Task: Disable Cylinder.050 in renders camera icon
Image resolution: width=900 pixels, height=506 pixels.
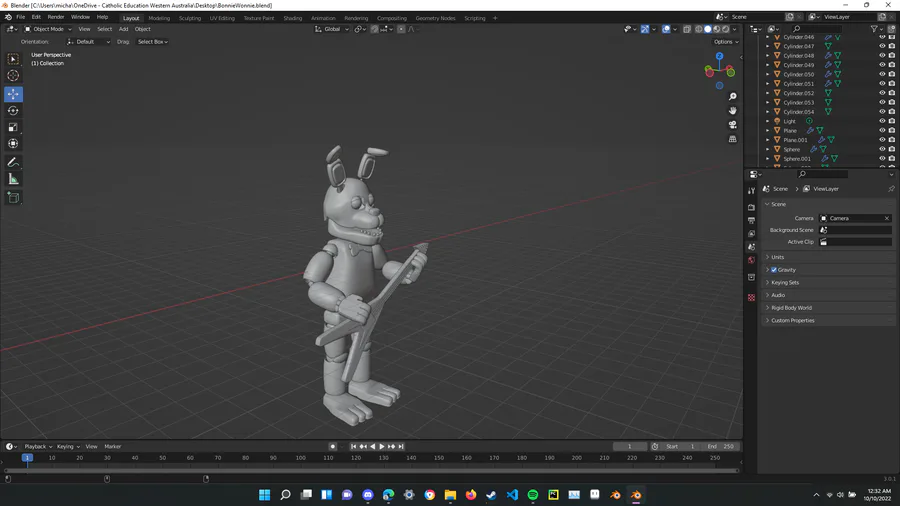Action: pyautogui.click(x=891, y=74)
